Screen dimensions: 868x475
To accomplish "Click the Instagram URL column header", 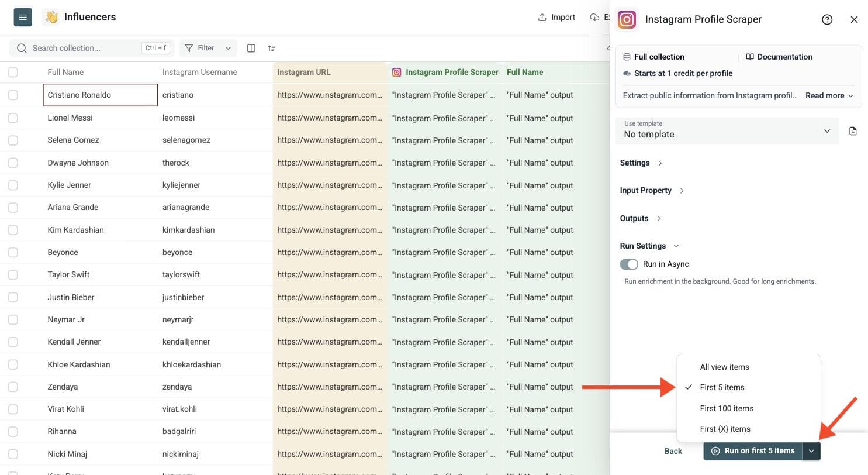I will (x=330, y=73).
